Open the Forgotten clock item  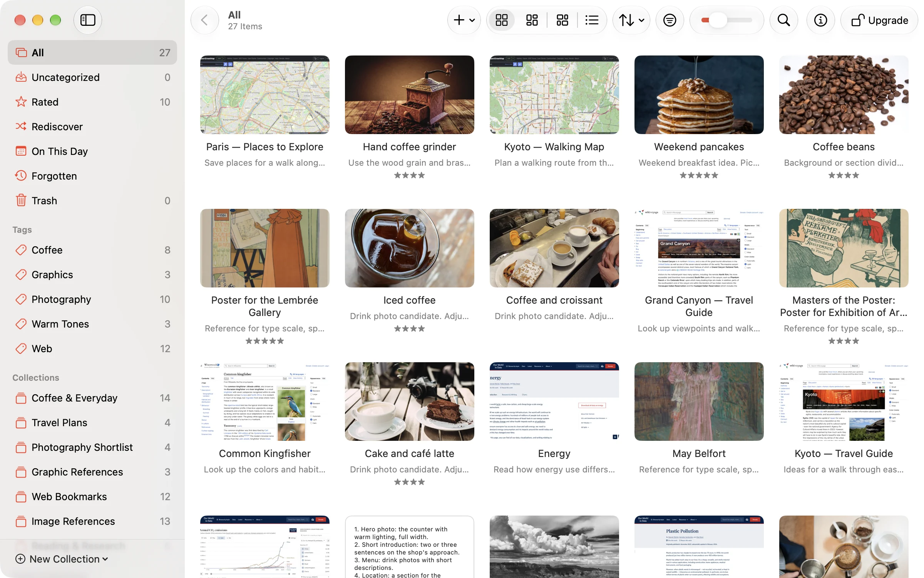tap(92, 176)
